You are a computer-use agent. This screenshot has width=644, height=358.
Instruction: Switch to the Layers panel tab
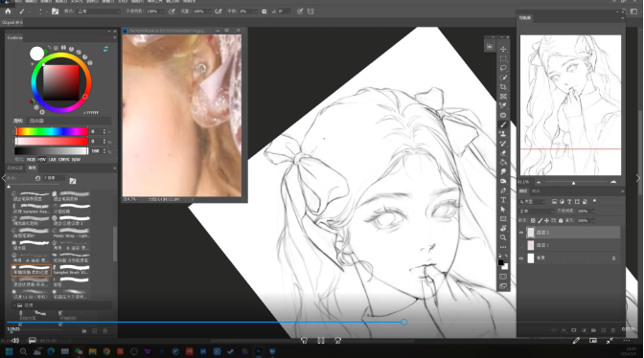(x=523, y=191)
